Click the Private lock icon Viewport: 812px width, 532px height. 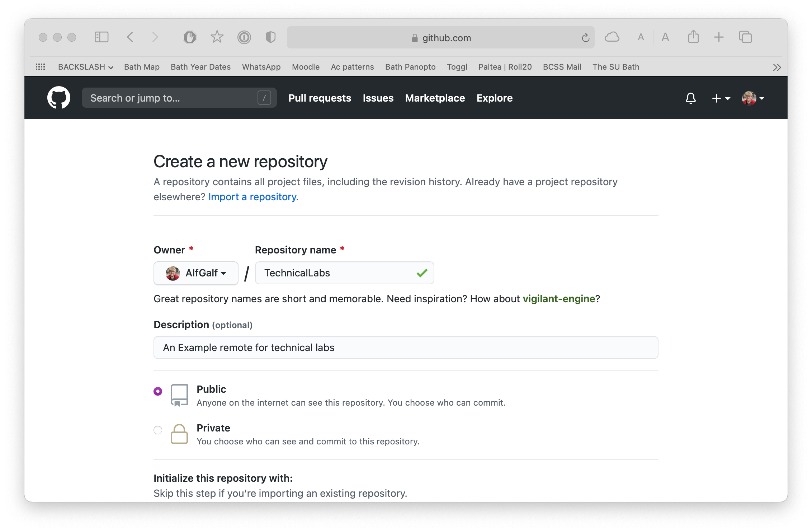[179, 434]
